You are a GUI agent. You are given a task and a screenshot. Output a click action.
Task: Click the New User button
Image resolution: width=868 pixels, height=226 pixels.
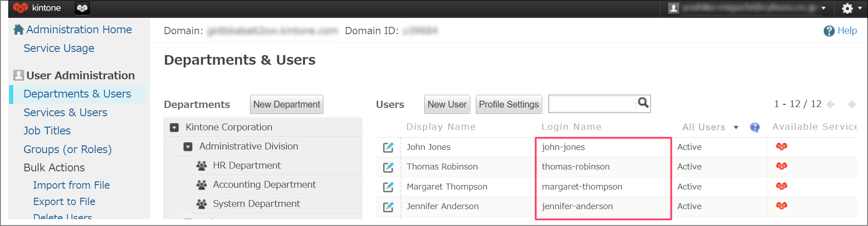tap(447, 104)
